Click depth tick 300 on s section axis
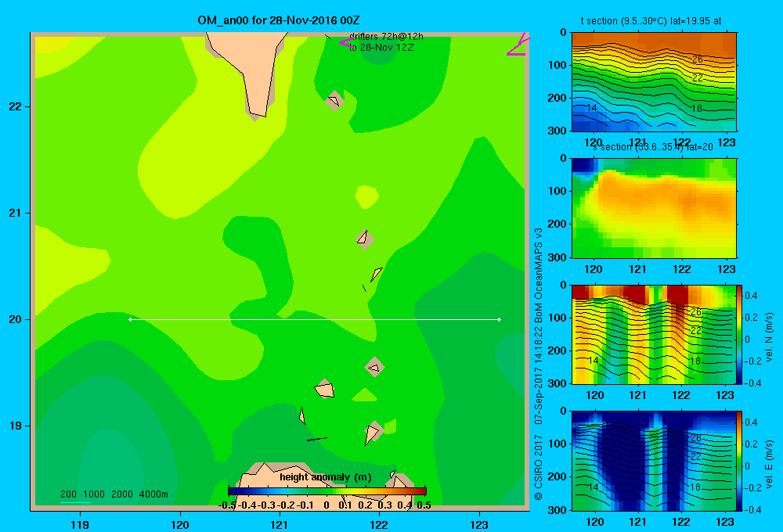783x532 pixels. (x=559, y=257)
